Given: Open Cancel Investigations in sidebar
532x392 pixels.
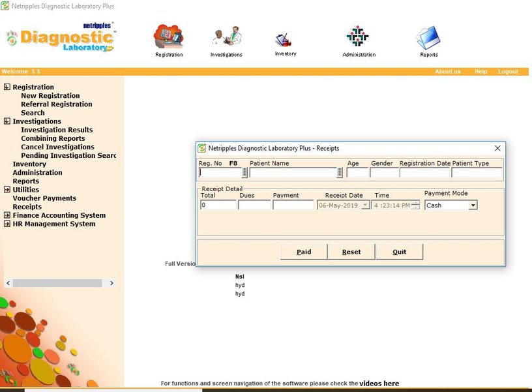Looking at the screenshot, I should 57,147.
